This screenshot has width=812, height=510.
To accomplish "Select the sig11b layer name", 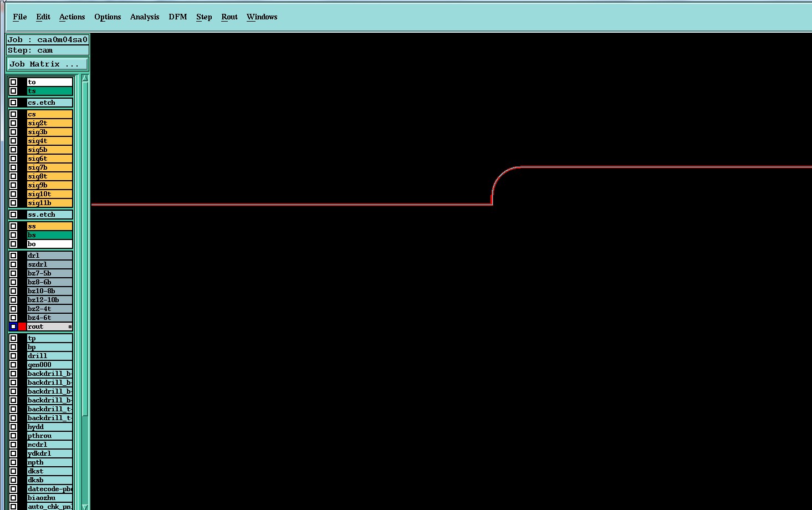I will [x=50, y=203].
